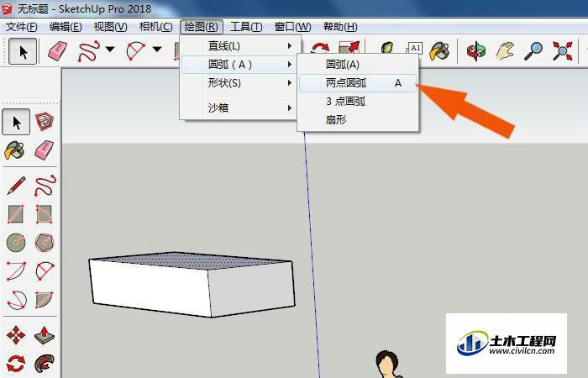Select the arrow Select tool in top toolbar
This screenshot has height=378, width=588.
click(x=23, y=51)
